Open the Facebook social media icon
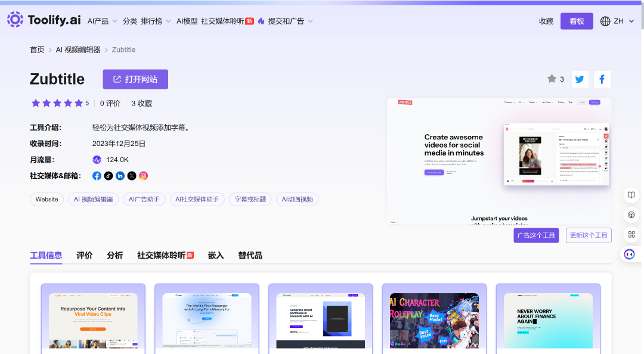Image resolution: width=644 pixels, height=354 pixels. click(97, 176)
